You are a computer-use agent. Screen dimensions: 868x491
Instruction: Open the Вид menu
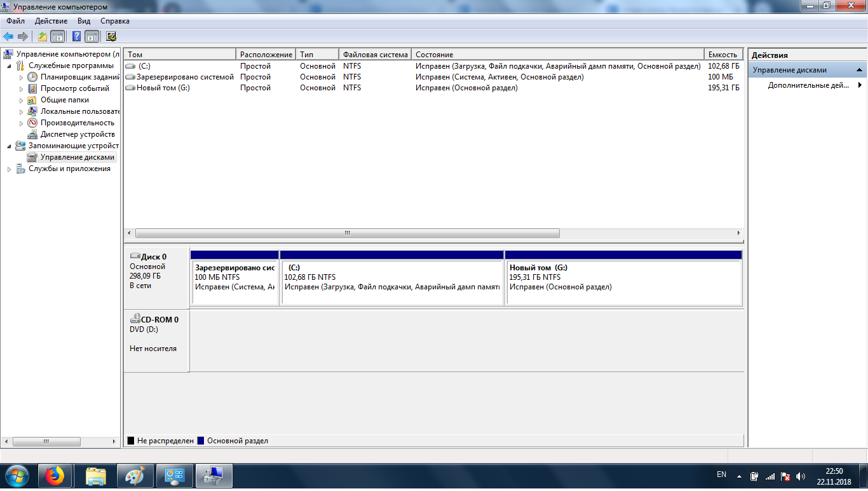point(84,21)
